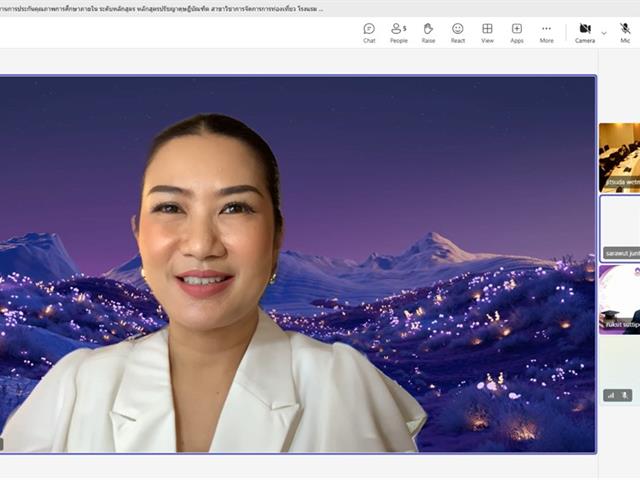
Task: Click the muted mic icon on the bottom tile
Action: 624,395
